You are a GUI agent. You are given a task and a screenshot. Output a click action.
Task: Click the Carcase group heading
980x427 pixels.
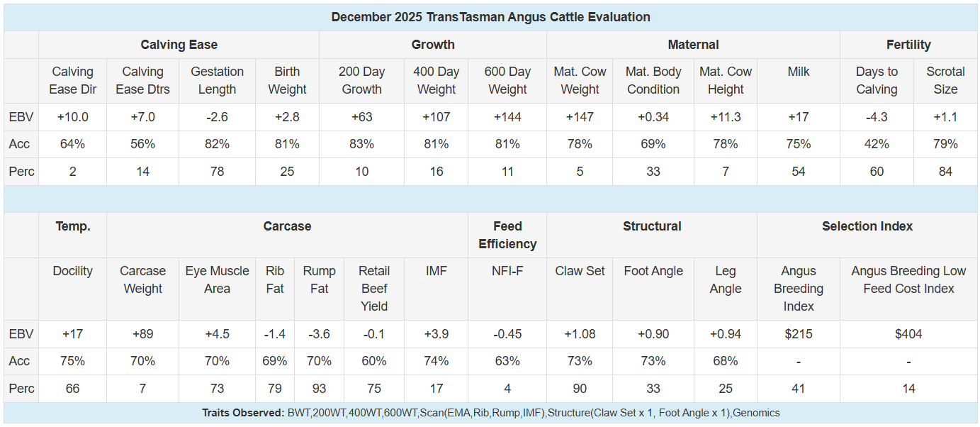pyautogui.click(x=287, y=226)
